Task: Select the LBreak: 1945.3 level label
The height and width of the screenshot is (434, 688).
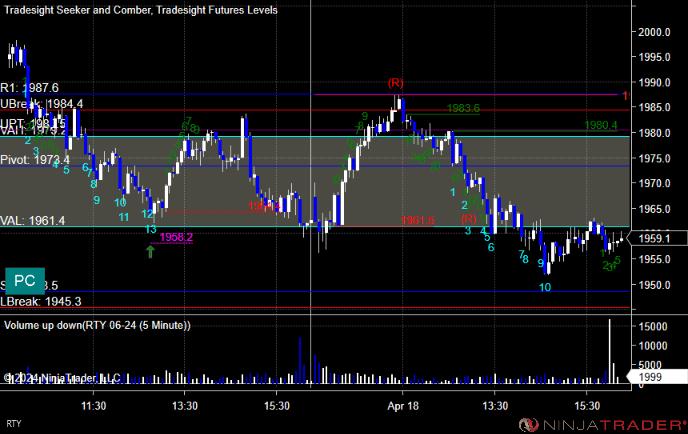Action: (x=41, y=301)
